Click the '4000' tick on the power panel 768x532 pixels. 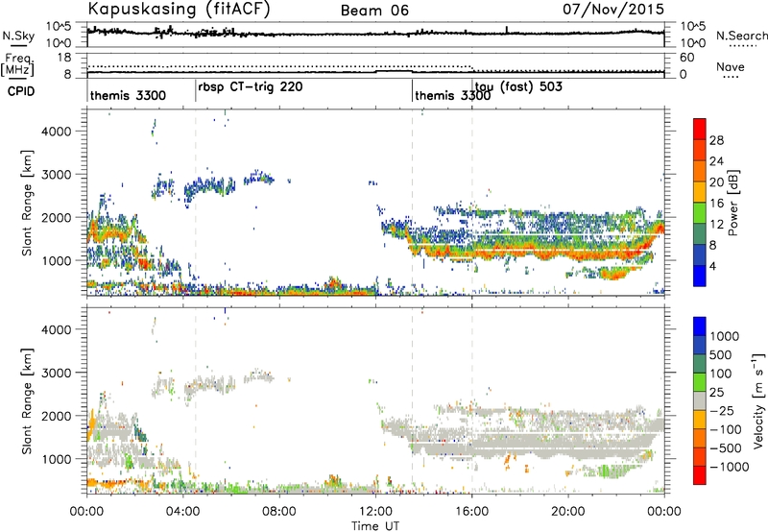(57, 132)
